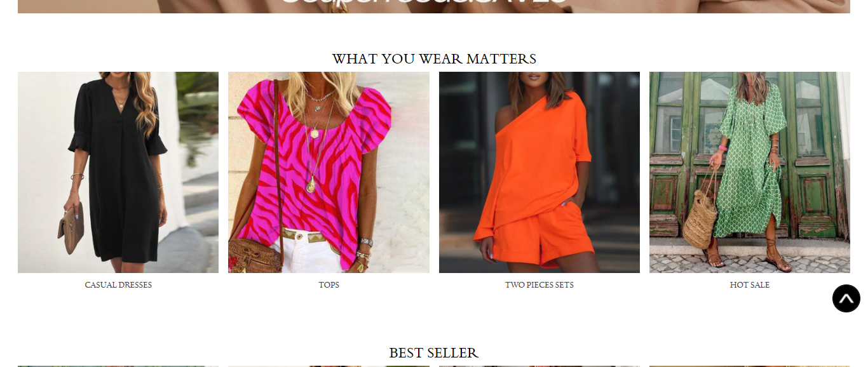Open the second best seller product below Tops
868x367 pixels.
coord(329,366)
